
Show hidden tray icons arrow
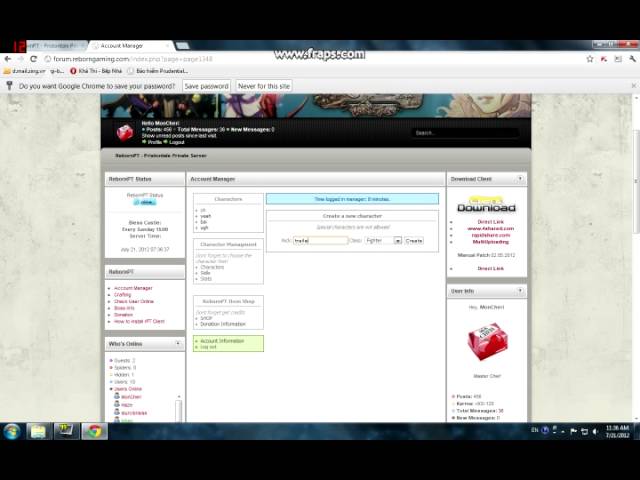point(563,431)
